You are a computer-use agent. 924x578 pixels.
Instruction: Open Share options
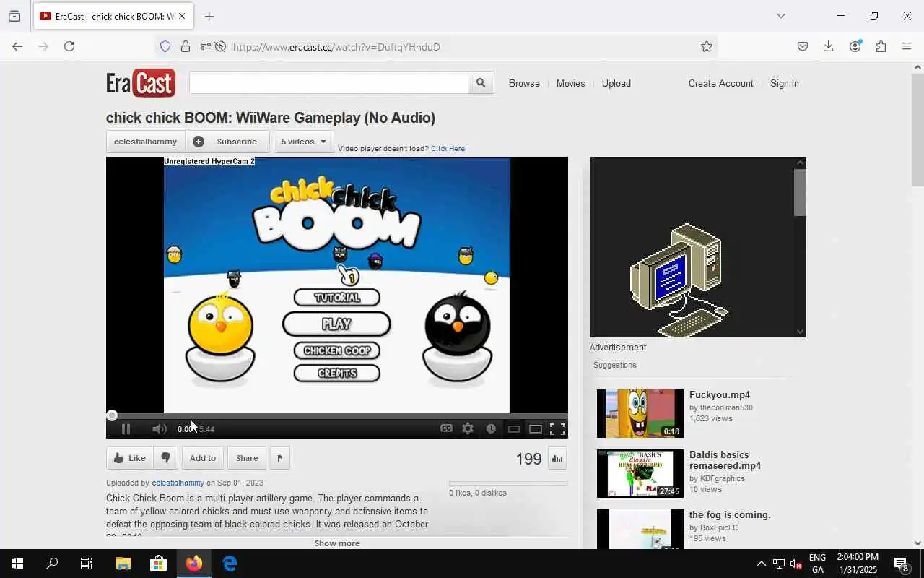coord(247,458)
